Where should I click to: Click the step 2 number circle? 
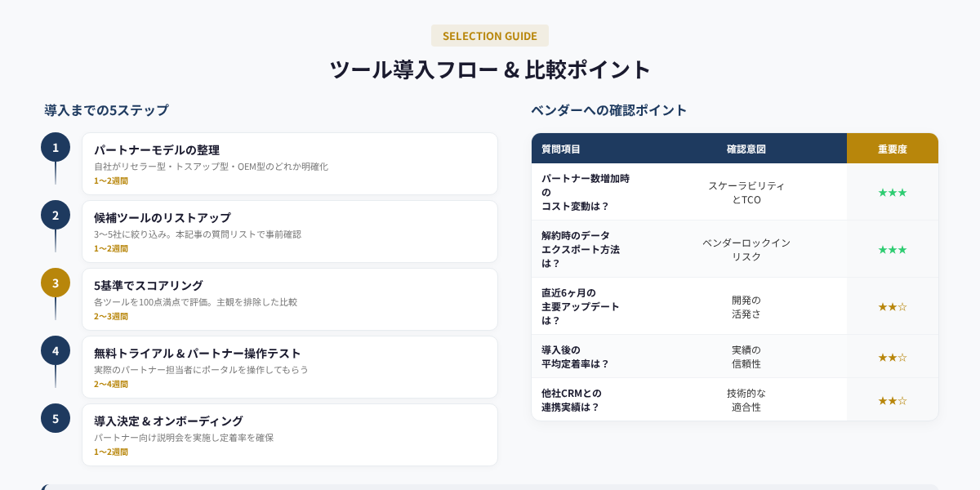[x=56, y=215]
